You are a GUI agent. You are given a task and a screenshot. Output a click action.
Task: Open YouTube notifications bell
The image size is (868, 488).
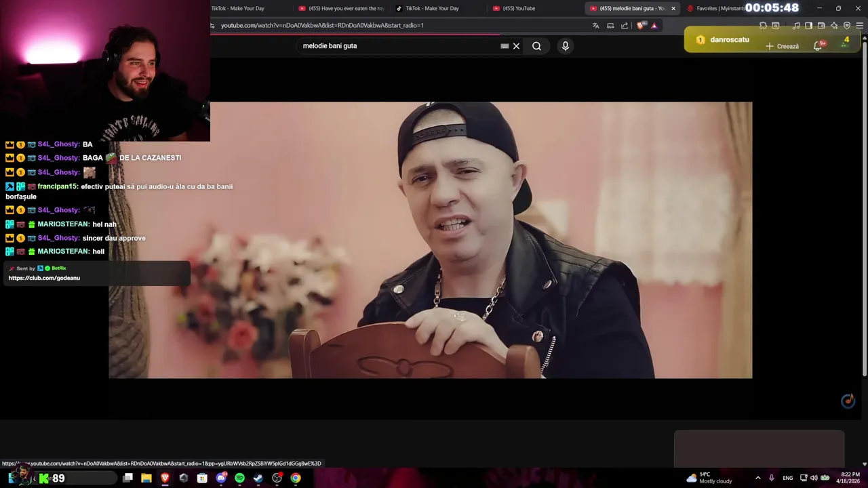tap(819, 45)
